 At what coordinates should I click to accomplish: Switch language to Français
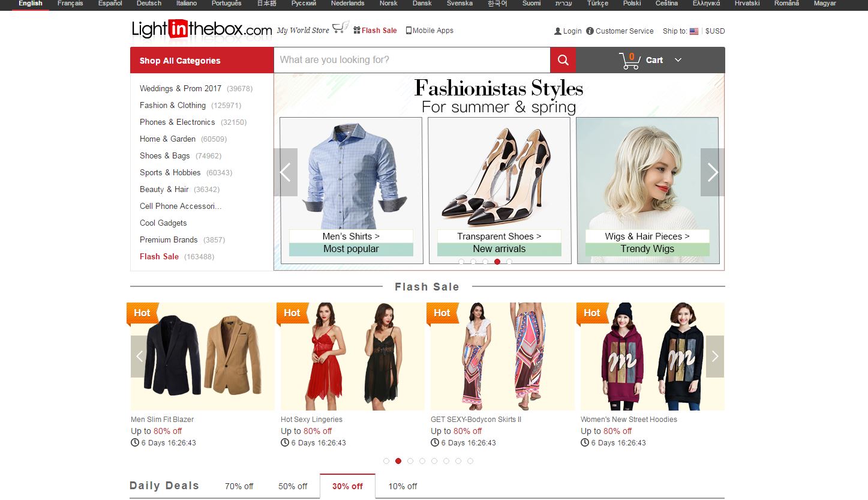[70, 4]
